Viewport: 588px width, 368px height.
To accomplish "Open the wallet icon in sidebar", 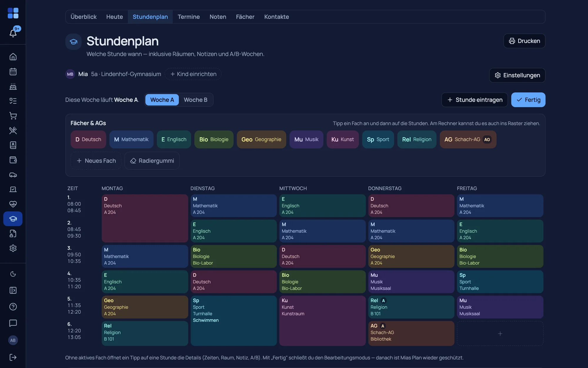I will tap(13, 160).
